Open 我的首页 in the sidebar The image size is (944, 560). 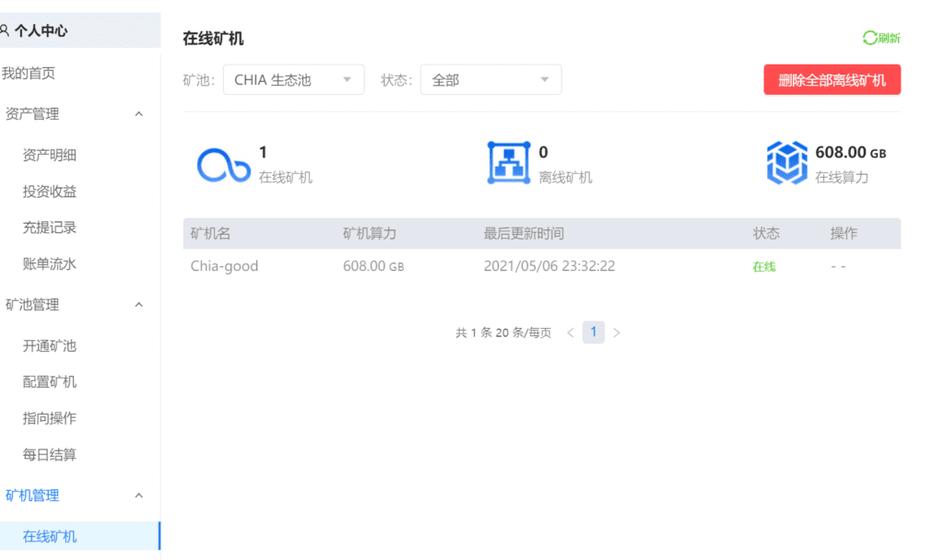pyautogui.click(x=29, y=73)
